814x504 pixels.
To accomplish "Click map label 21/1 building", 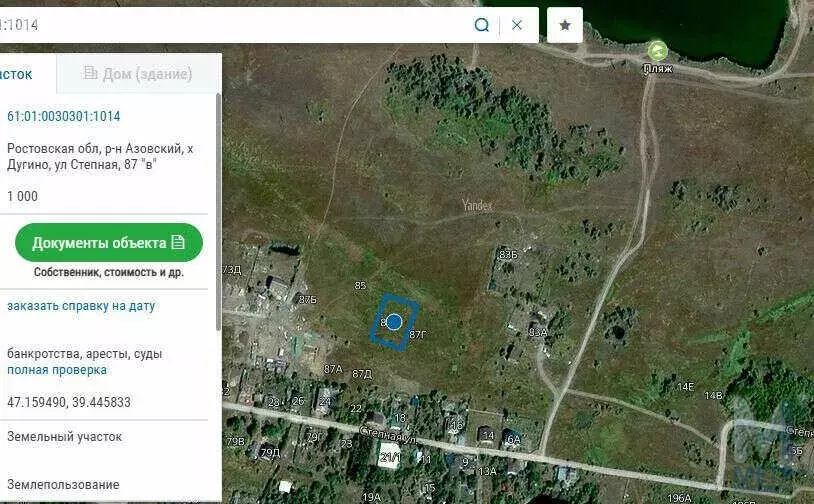I will [390, 457].
